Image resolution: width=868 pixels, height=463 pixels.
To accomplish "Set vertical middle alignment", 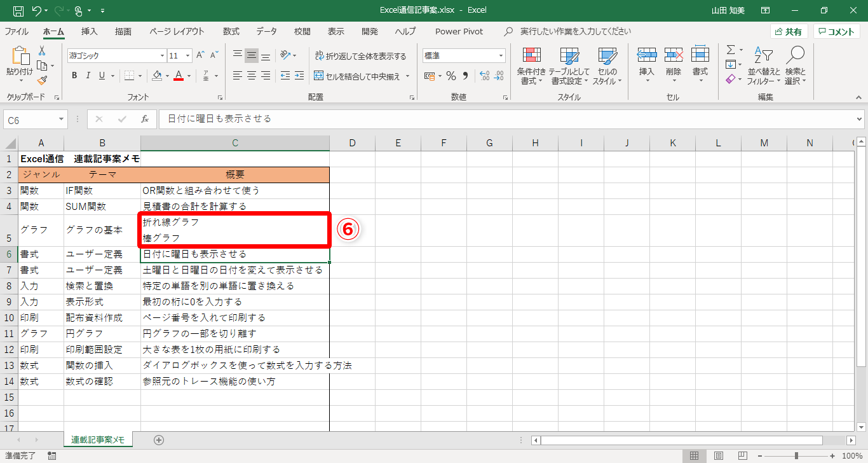I will pyautogui.click(x=252, y=55).
